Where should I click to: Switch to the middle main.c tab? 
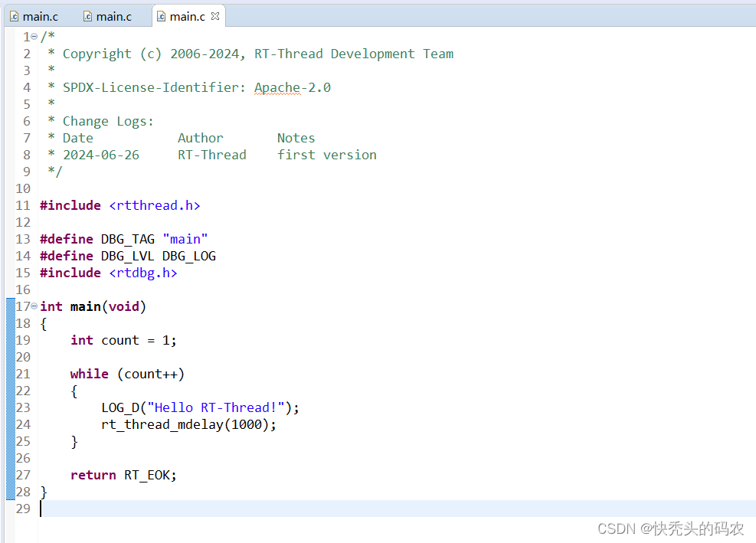point(114,16)
